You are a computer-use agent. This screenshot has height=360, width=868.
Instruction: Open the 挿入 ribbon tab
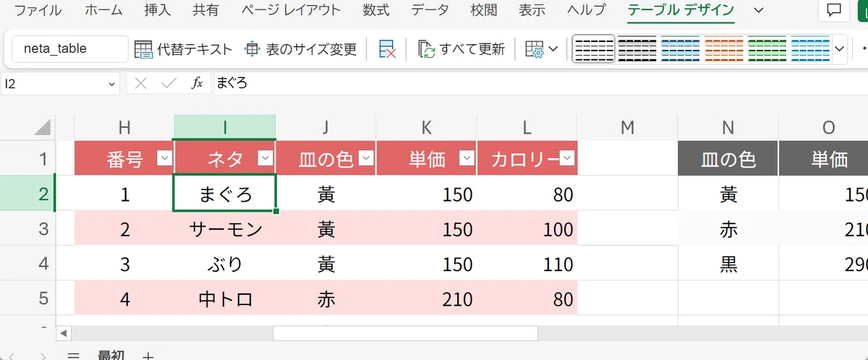click(x=158, y=11)
